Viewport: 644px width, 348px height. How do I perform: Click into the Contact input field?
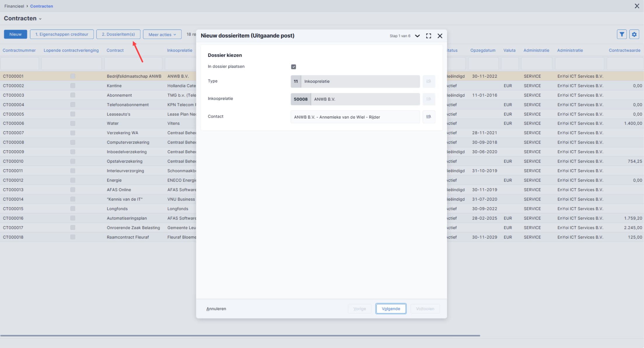point(355,117)
